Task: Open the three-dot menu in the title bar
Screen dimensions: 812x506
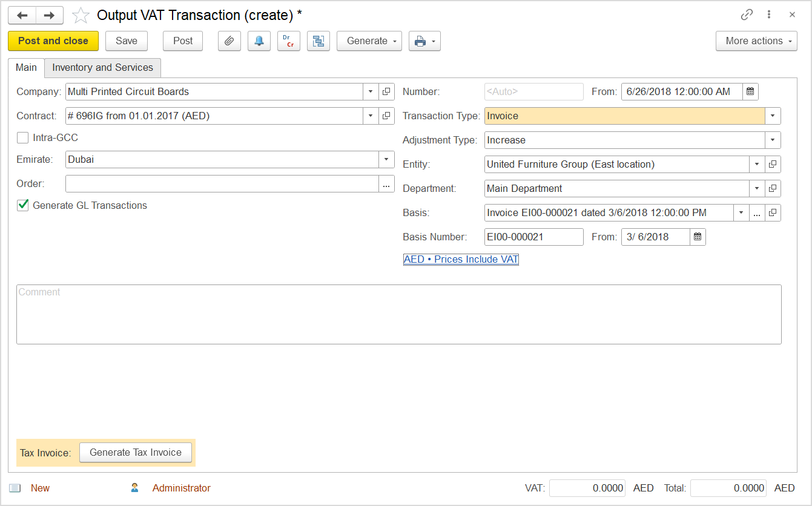Action: click(769, 15)
